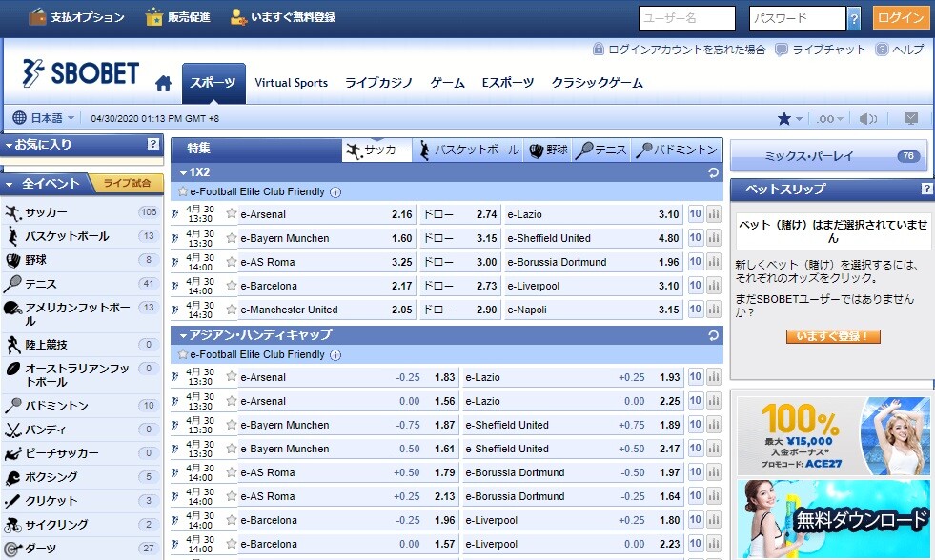The width and height of the screenshot is (935, 560).
Task: Refresh the Asian Handicap section
Action: point(713,335)
